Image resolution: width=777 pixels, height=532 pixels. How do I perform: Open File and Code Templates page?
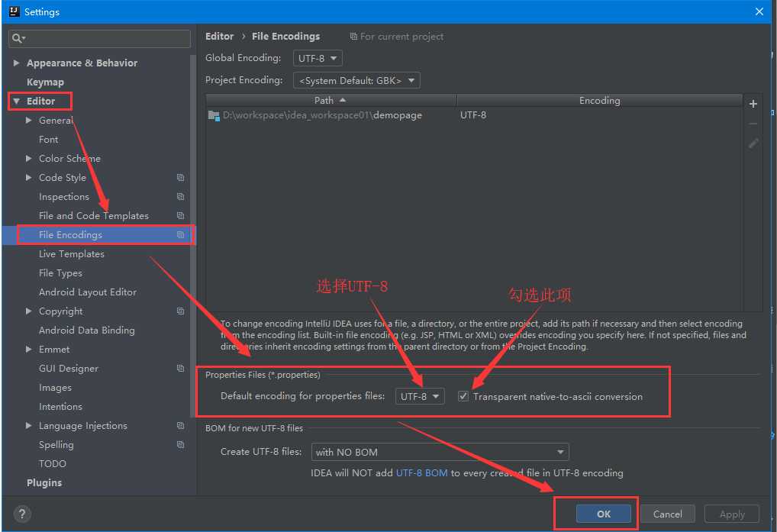point(94,215)
